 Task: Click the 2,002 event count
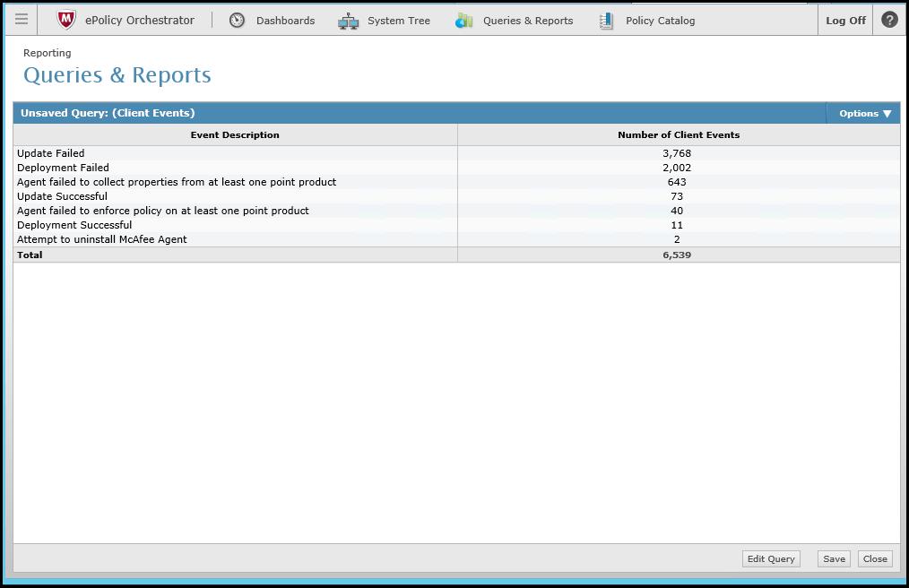677,168
